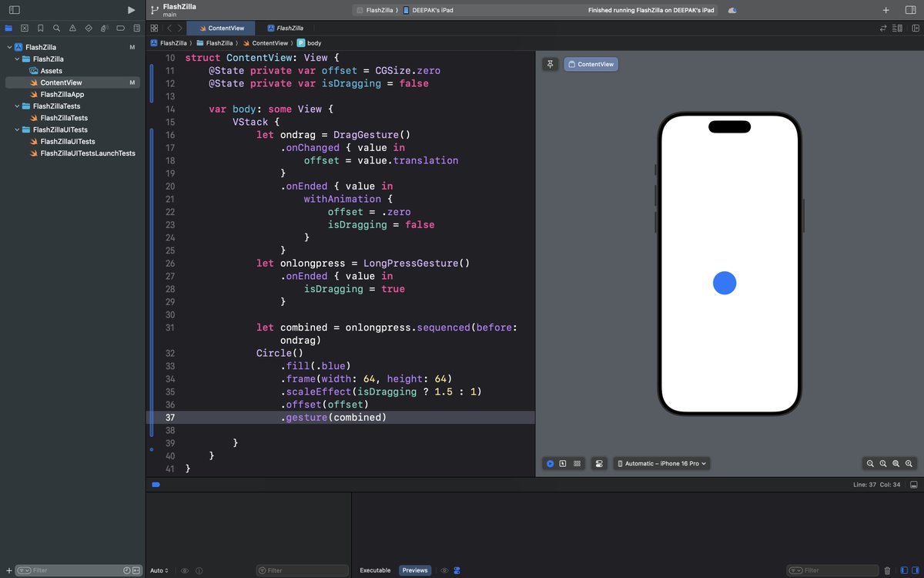The width and height of the screenshot is (924, 578).
Task: Pin the preview canvas
Action: click(550, 65)
